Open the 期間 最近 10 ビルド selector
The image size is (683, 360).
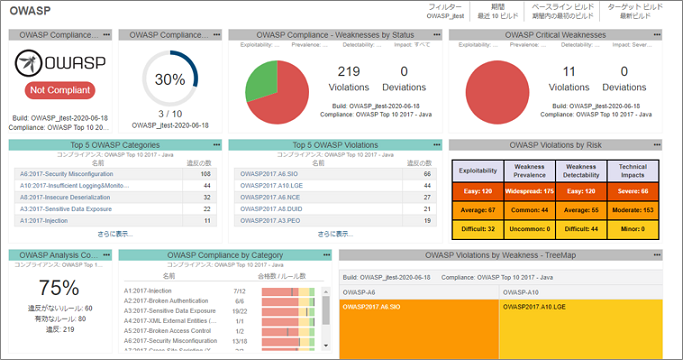click(497, 11)
